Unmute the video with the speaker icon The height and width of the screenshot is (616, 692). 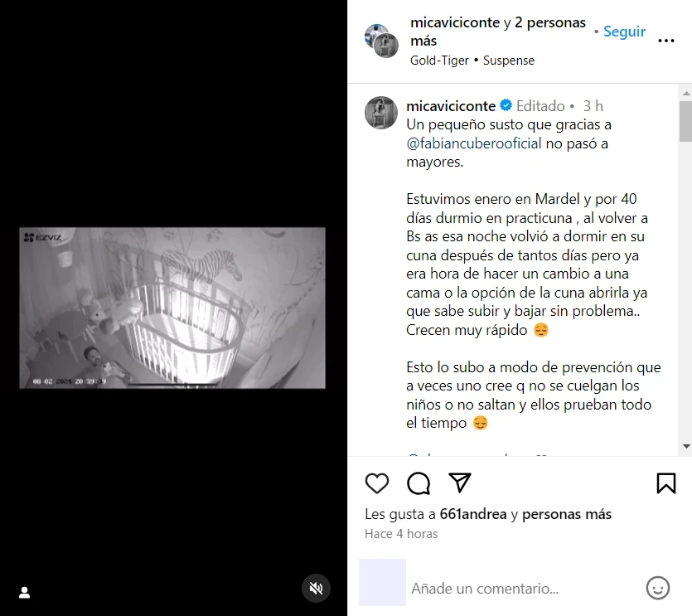point(316,588)
